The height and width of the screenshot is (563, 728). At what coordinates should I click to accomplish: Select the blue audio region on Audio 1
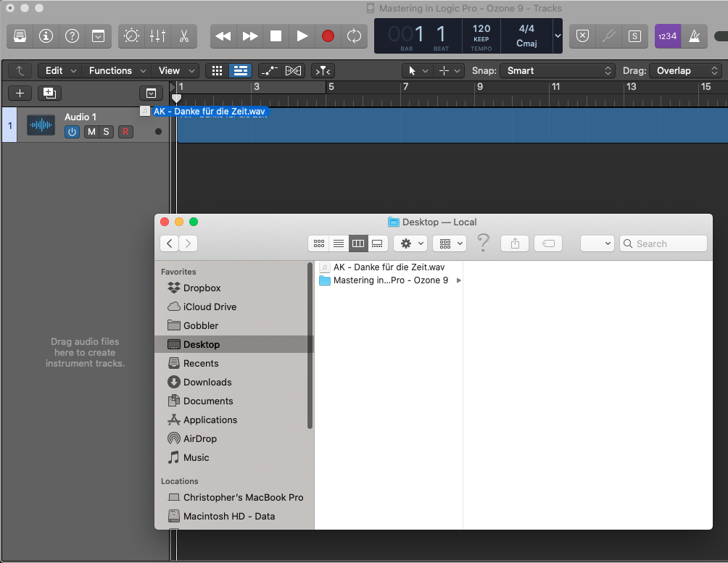click(452, 125)
